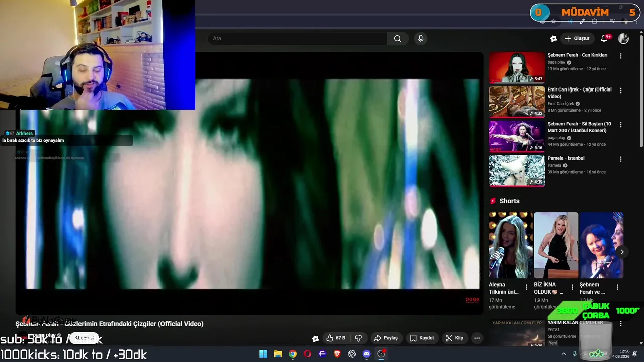Click the sparkle icon left of the like button

coord(315,338)
